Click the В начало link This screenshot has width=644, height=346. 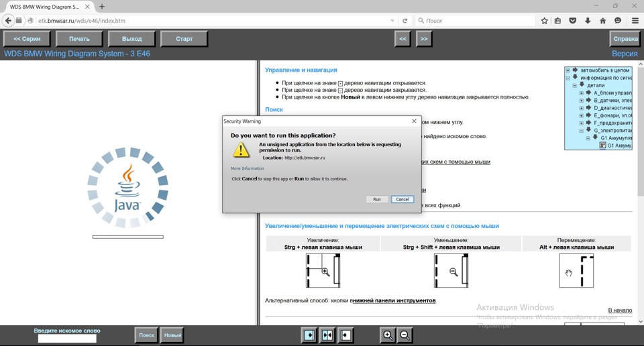[620, 310]
